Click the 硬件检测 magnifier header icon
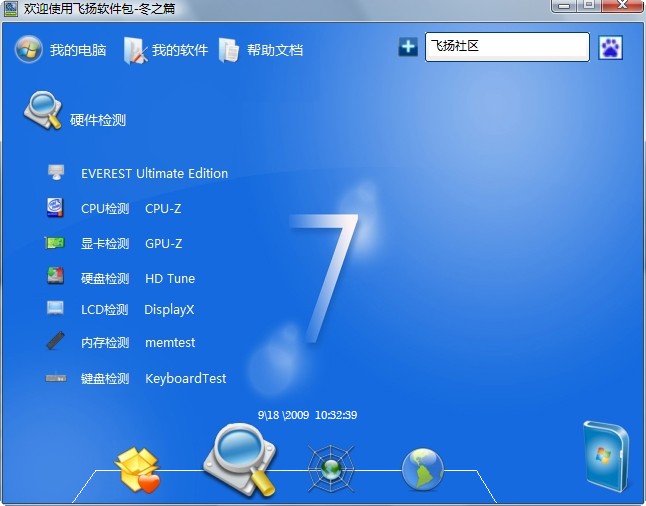Screen dimensions: 646x506 [43, 110]
